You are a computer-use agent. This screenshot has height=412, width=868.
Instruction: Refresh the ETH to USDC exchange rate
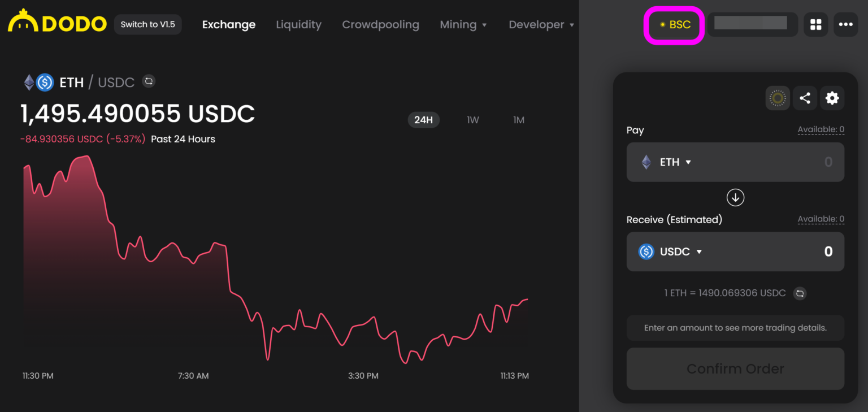pyautogui.click(x=800, y=293)
